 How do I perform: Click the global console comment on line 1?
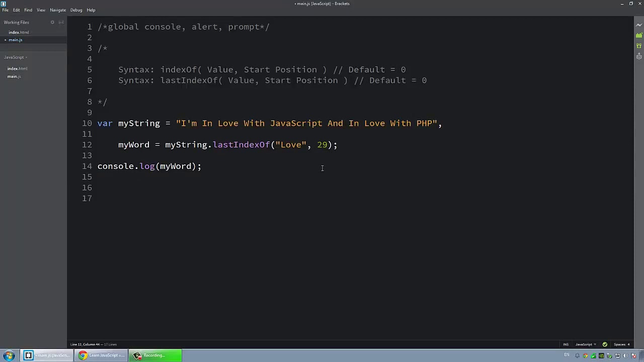tap(184, 27)
